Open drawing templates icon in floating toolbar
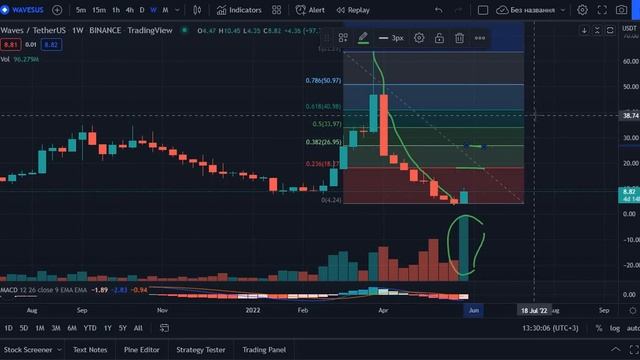This screenshot has height=360, width=640. 343,38
